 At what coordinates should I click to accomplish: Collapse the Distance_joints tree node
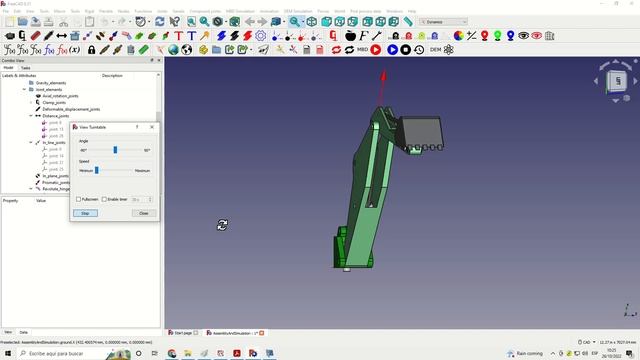pos(31,116)
